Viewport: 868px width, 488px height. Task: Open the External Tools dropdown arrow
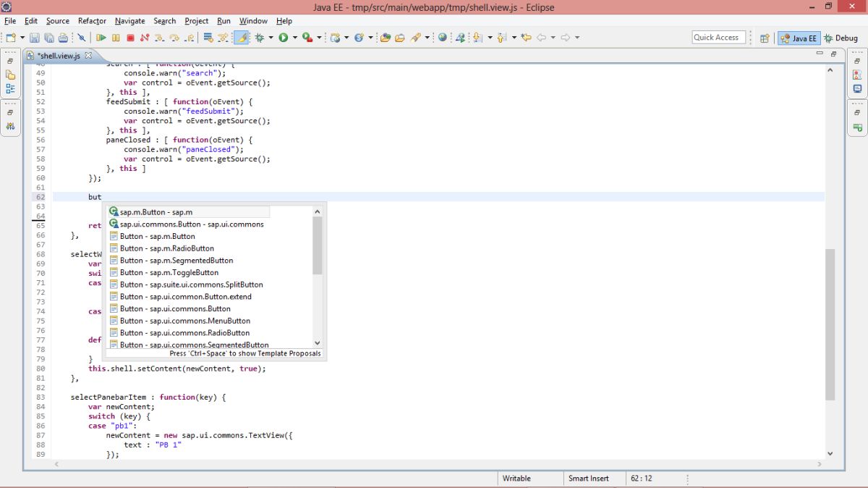click(319, 38)
